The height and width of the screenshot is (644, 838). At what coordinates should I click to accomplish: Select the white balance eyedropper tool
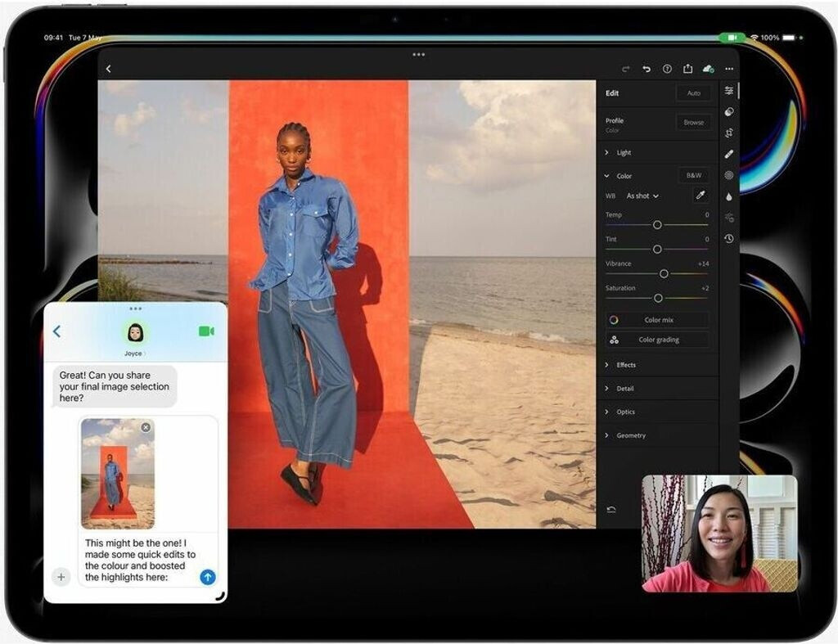coord(700,196)
